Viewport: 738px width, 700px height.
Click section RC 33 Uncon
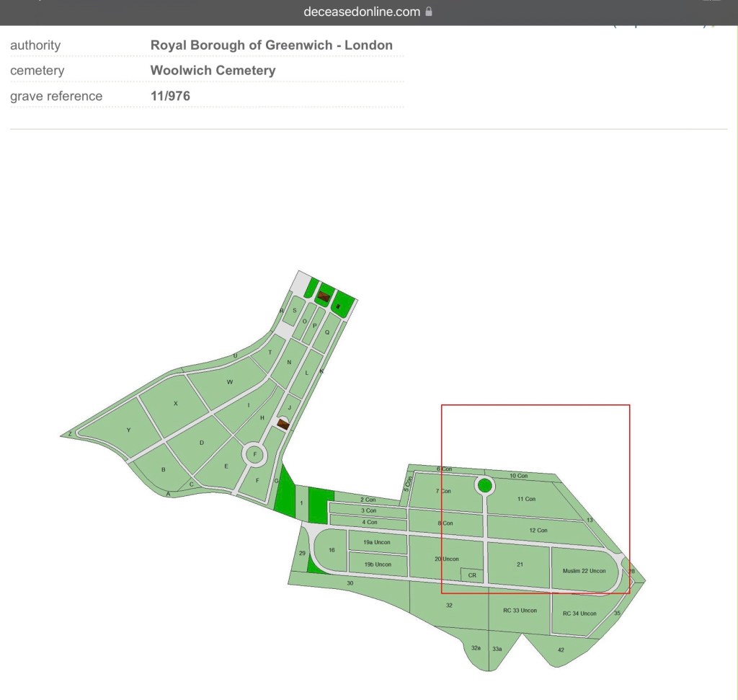pyautogui.click(x=520, y=610)
